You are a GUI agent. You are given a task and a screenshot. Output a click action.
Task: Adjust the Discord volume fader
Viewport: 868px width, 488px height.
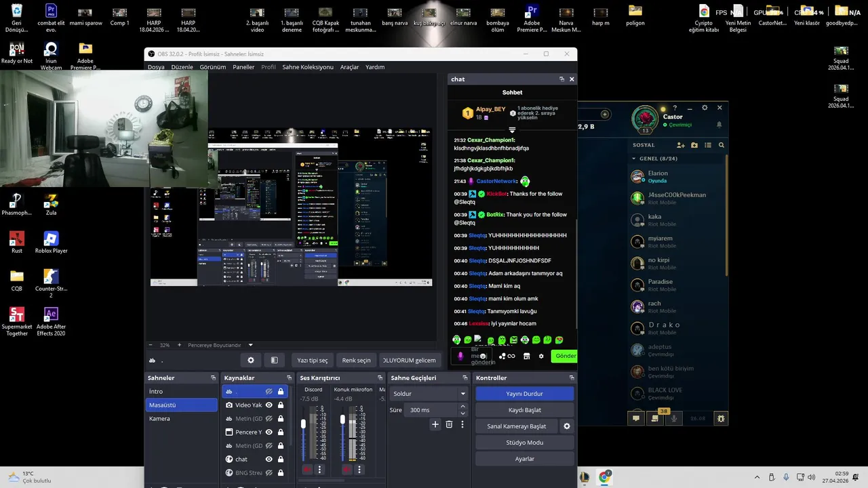(303, 424)
